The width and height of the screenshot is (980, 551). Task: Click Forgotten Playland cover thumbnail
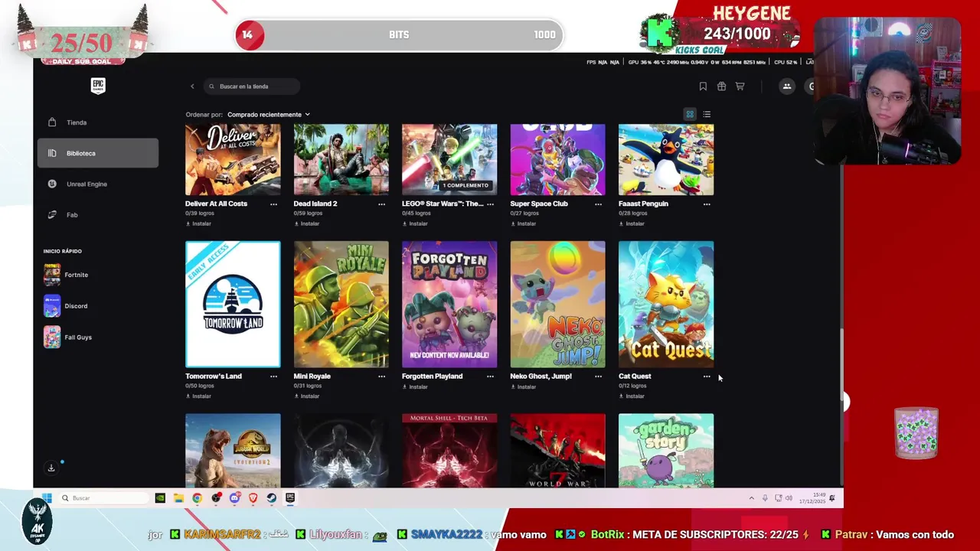tap(449, 305)
